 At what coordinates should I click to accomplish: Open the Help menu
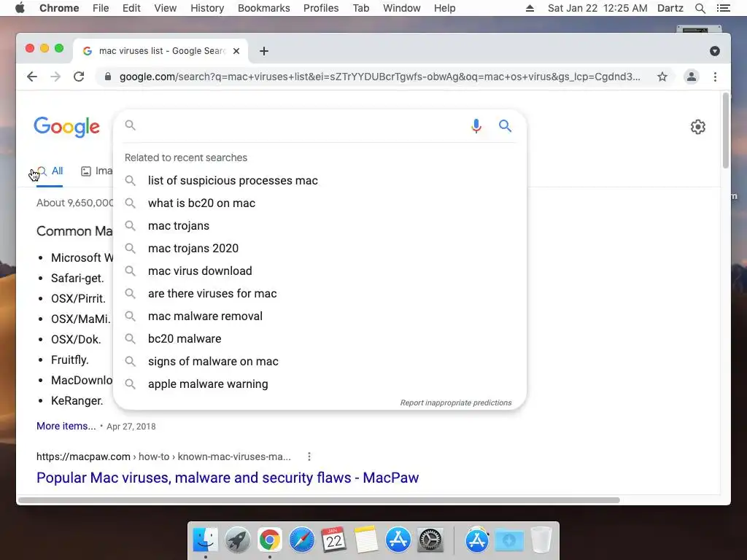pyautogui.click(x=444, y=8)
